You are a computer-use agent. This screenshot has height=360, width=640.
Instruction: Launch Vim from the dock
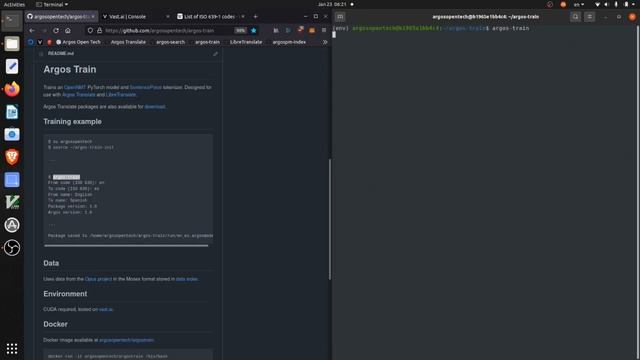[12, 202]
